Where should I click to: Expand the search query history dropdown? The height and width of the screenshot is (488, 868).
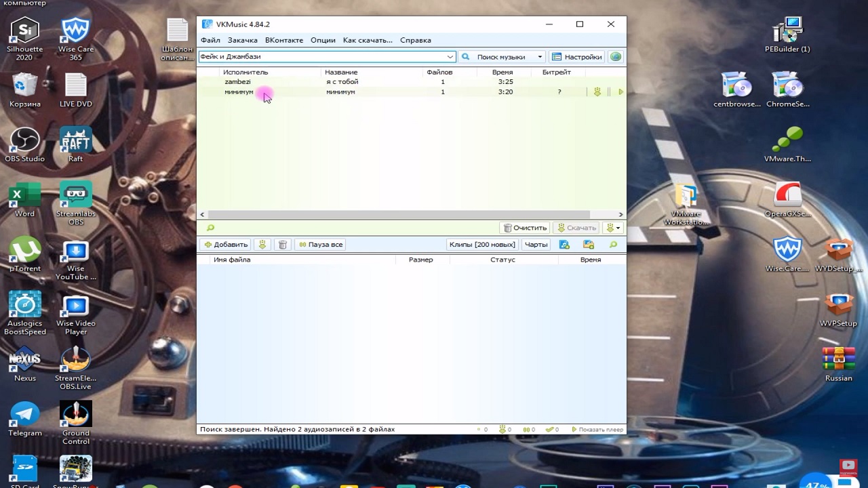450,57
